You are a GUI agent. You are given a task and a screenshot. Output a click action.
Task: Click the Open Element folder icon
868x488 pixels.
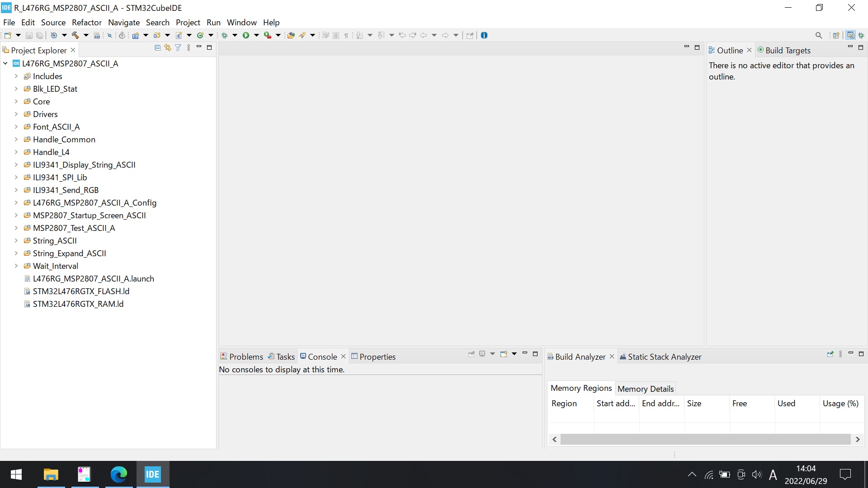[291, 35]
